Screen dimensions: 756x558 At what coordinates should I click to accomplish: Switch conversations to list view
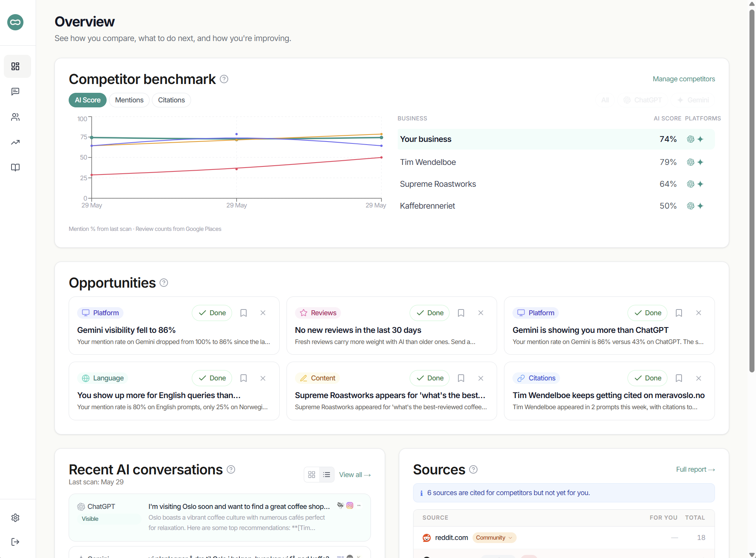click(x=327, y=475)
